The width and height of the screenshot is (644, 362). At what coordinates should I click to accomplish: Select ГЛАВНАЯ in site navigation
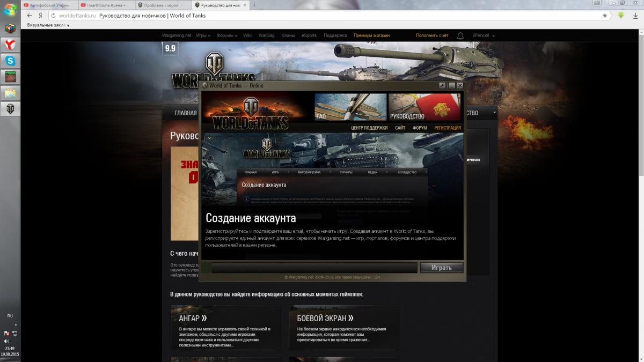[185, 113]
